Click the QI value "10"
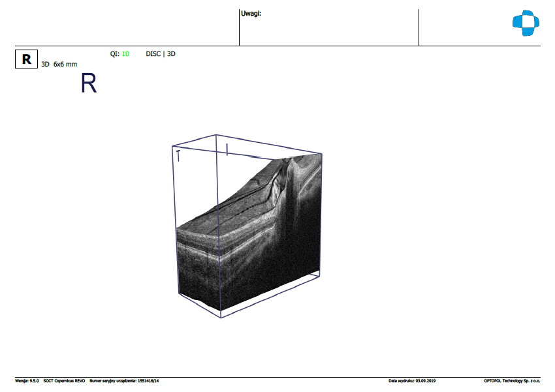Image resolution: width=555 pixels, height=392 pixels. click(125, 53)
